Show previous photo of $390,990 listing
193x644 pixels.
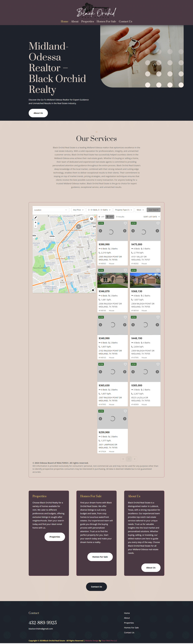(101, 231)
